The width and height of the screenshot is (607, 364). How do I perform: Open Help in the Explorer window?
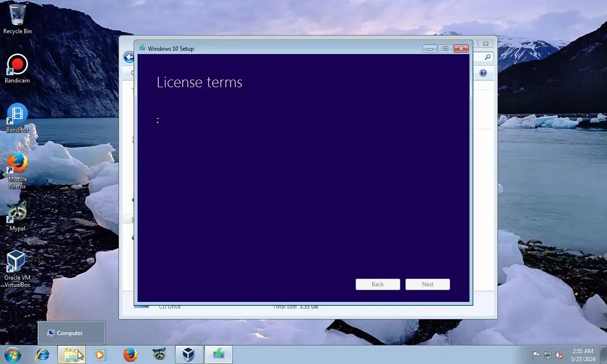[x=483, y=73]
